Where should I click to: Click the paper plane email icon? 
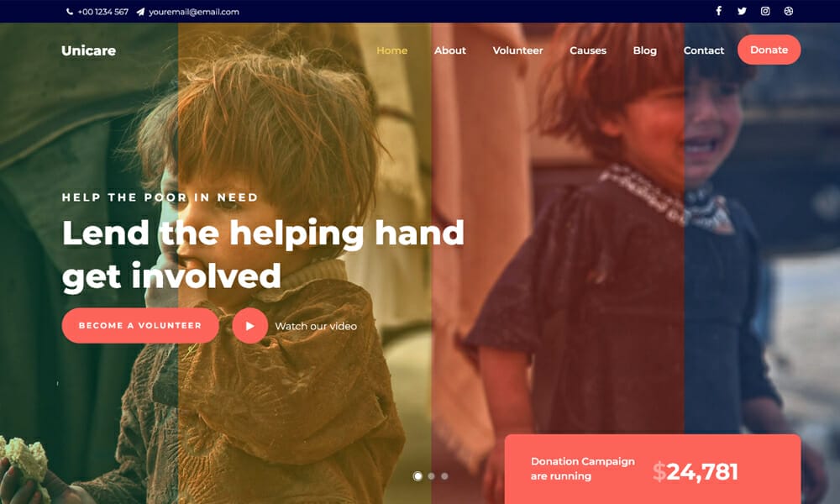(x=140, y=12)
